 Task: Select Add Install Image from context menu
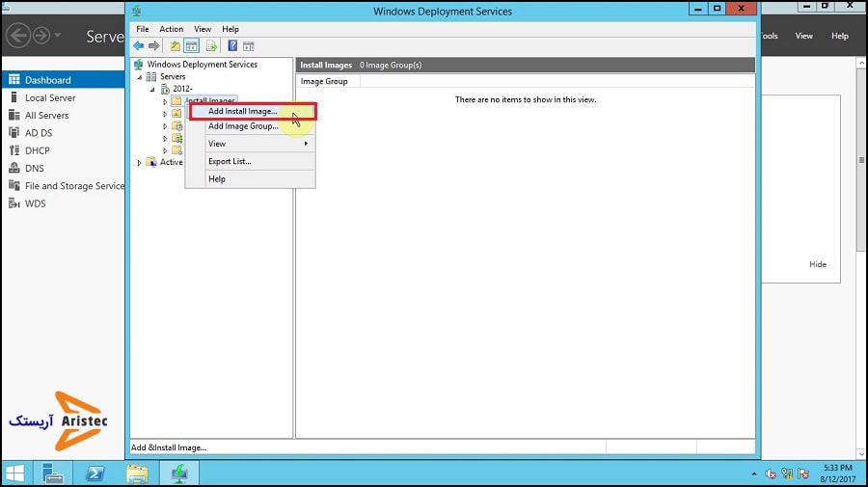(x=243, y=111)
